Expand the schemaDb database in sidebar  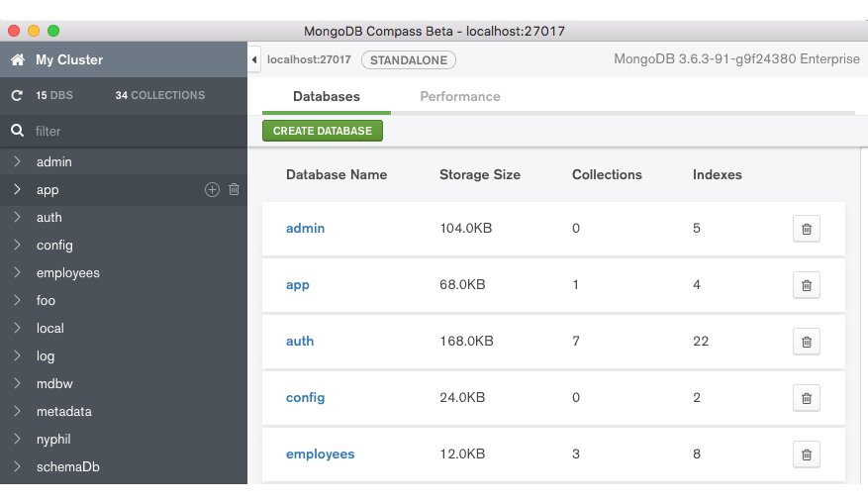17,466
